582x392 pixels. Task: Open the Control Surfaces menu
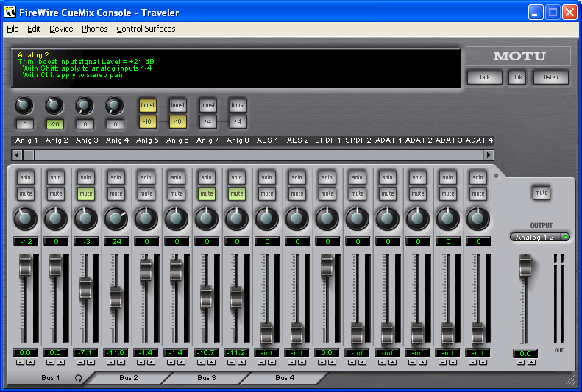[x=146, y=29]
